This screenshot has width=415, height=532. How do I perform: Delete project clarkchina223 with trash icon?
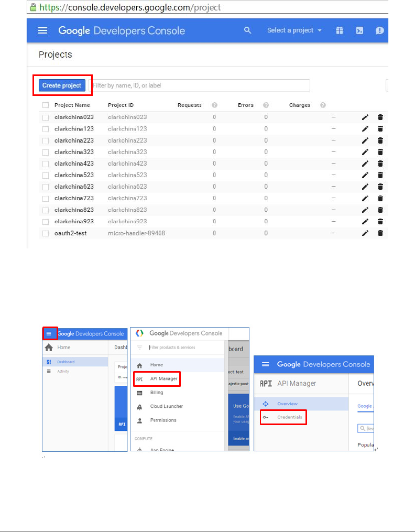380,140
